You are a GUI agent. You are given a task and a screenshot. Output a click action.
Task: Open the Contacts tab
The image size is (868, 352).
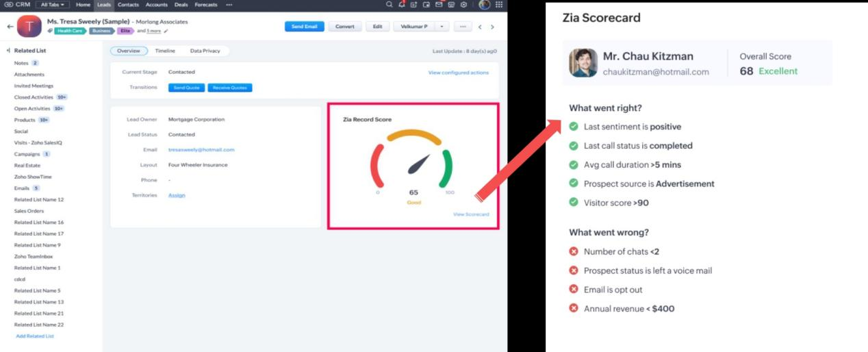tap(128, 5)
